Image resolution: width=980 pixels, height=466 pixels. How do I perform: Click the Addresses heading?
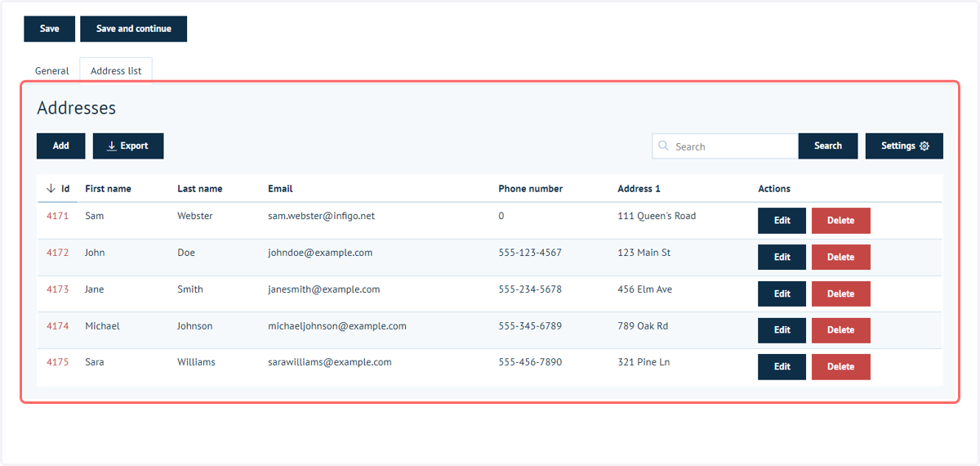77,108
